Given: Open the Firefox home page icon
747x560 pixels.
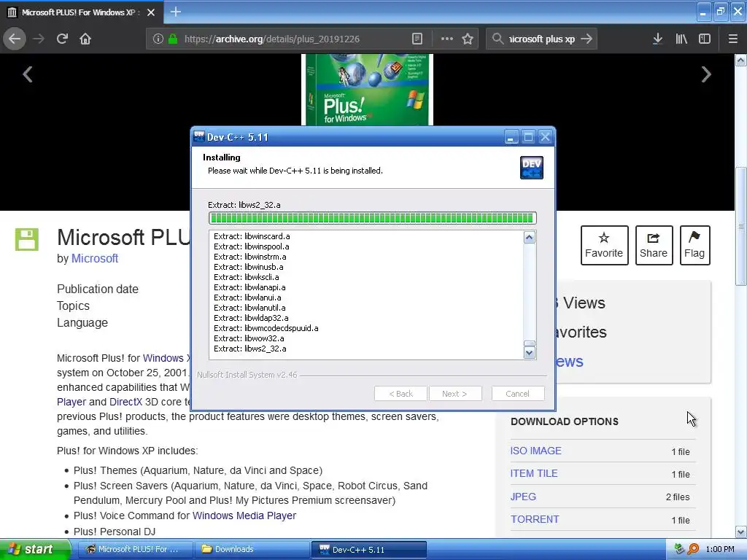Looking at the screenshot, I should click(x=85, y=39).
